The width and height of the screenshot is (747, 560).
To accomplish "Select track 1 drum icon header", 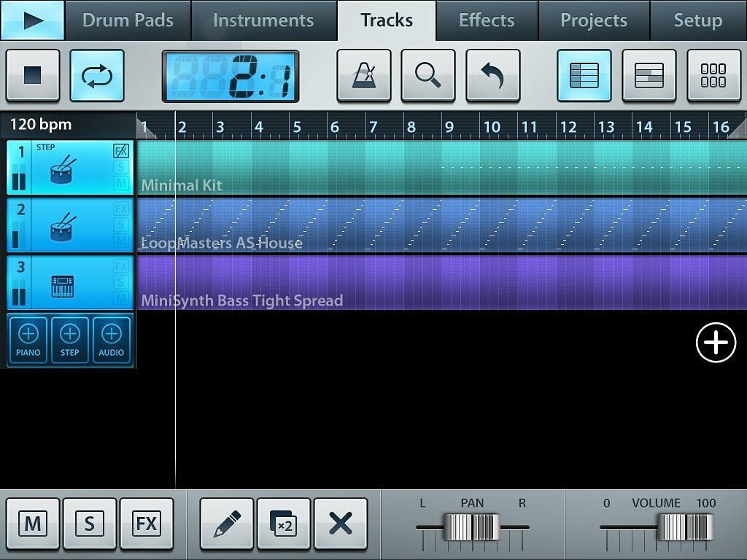I will (62, 168).
